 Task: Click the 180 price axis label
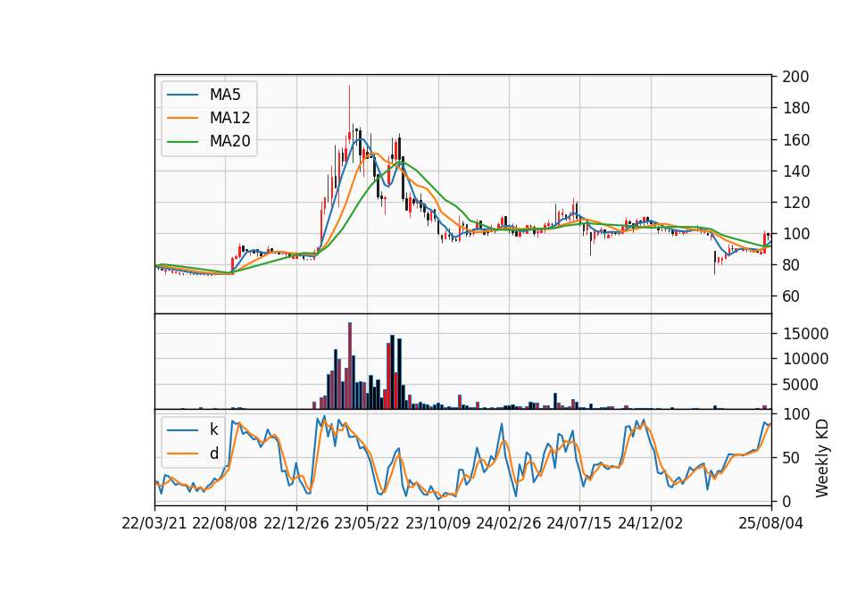tap(795, 108)
